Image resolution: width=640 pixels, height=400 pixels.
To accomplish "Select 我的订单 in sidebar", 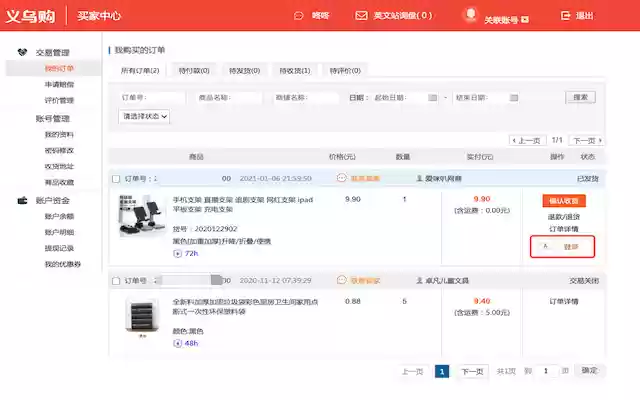I will [59, 68].
